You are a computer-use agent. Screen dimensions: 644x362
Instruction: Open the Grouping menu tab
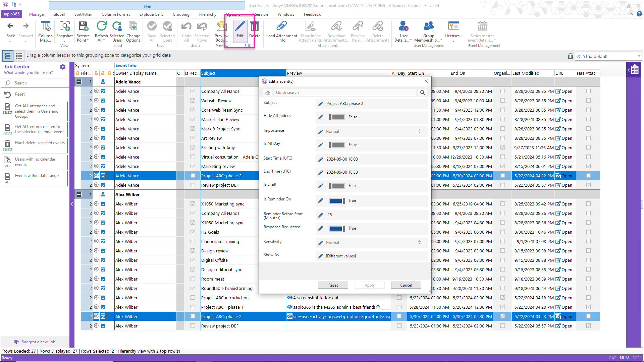[180, 14]
